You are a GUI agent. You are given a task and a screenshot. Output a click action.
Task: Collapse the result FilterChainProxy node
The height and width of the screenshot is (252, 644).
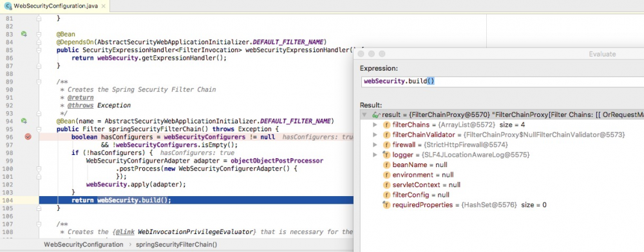(365, 115)
